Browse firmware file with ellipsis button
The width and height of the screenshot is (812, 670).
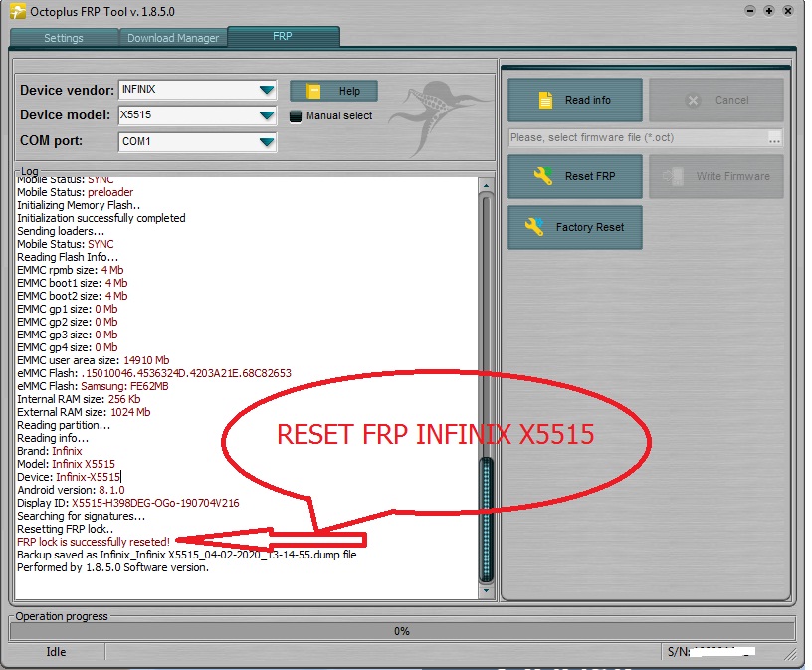coord(774,138)
